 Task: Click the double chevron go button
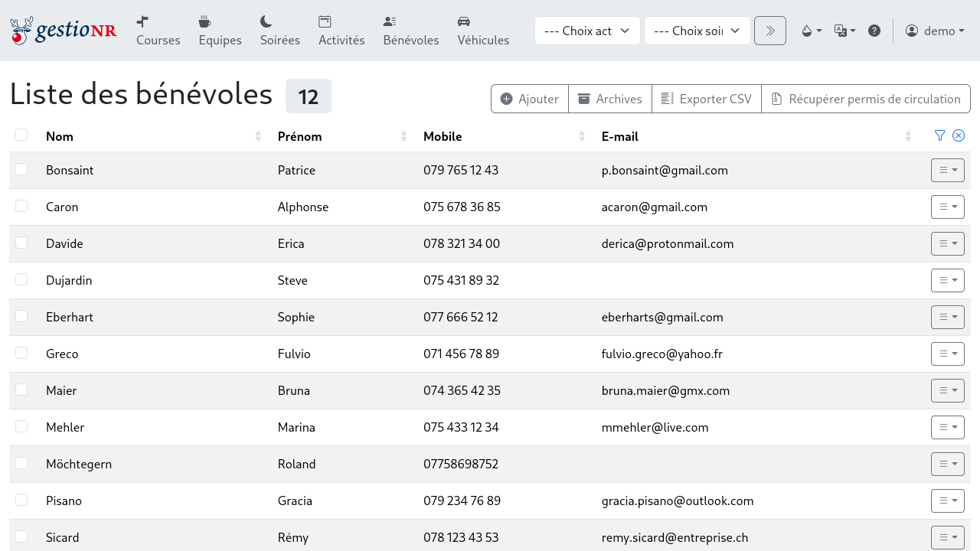(x=769, y=31)
